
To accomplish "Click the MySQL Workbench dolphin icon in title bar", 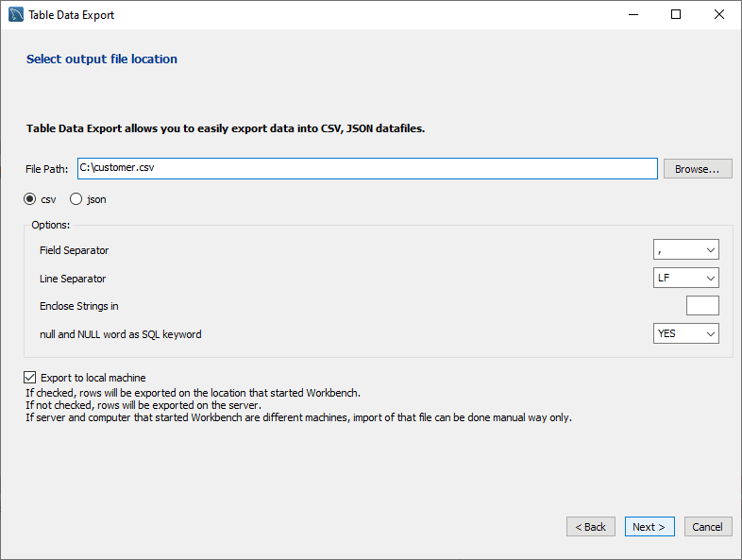I will coord(16,15).
